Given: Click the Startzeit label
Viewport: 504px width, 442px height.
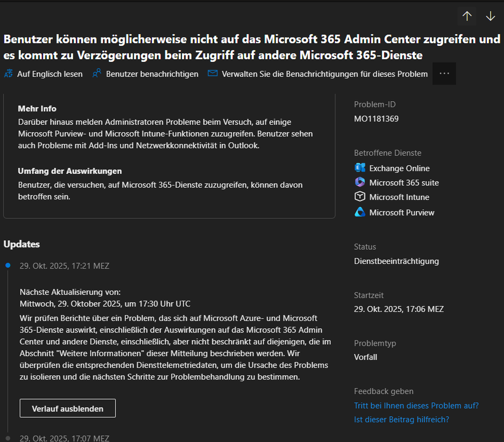Looking at the screenshot, I should point(369,295).
